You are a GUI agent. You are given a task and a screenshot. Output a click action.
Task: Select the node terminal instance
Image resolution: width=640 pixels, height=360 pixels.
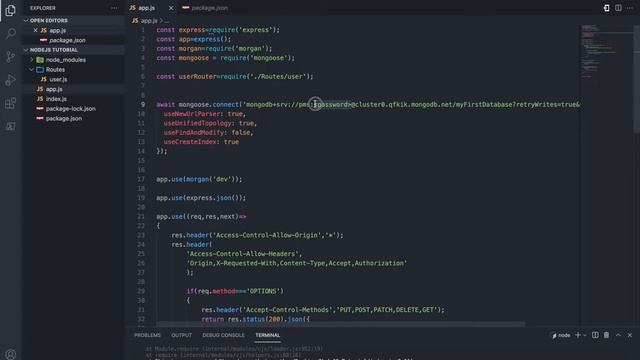(561, 335)
